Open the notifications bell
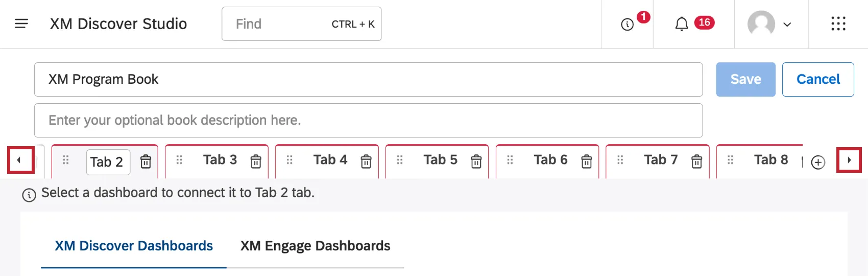Viewport: 868px width, 276px height. pyautogui.click(x=682, y=24)
